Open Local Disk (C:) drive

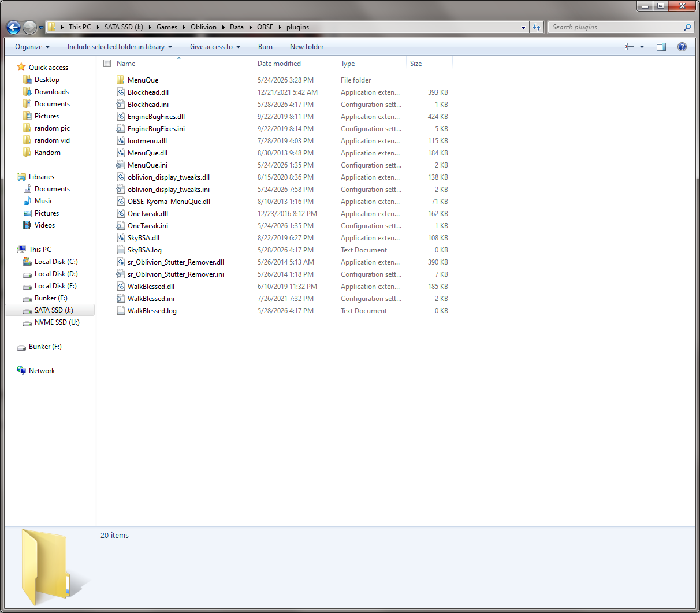pyautogui.click(x=56, y=262)
